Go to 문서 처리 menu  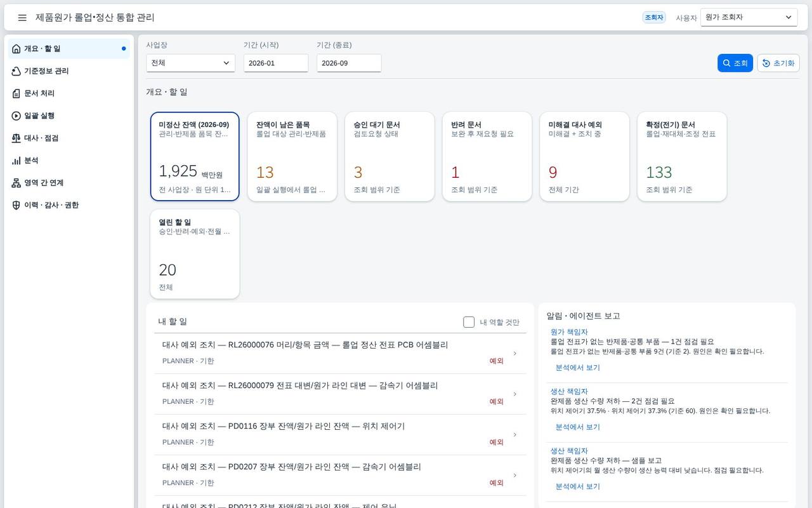69,93
